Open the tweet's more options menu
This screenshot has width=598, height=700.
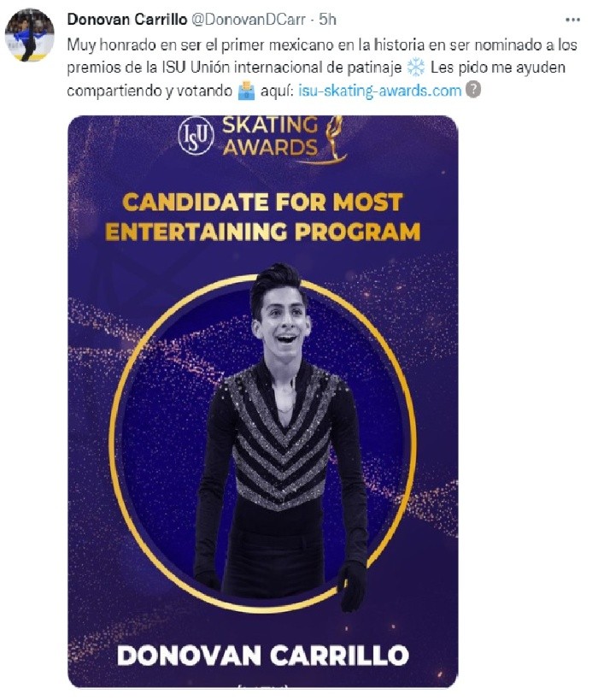pos(572,19)
